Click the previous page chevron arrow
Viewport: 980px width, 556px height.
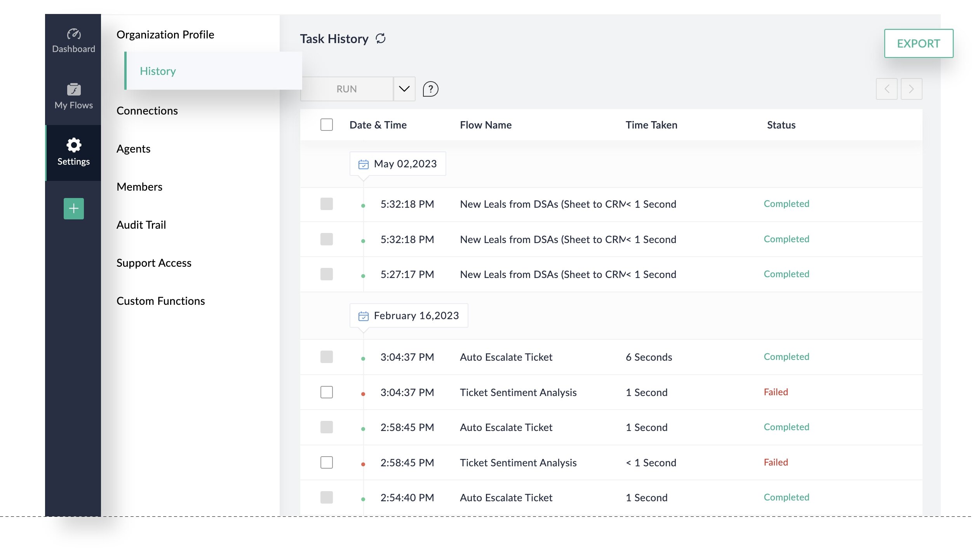pyautogui.click(x=887, y=88)
